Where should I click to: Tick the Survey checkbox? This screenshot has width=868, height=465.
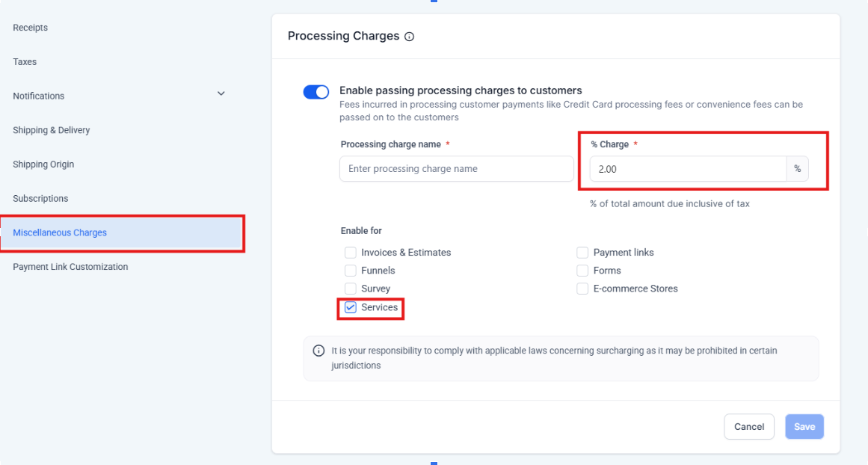351,289
